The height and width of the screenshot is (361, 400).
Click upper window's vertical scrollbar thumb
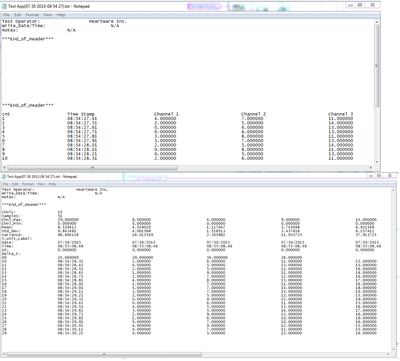(x=377, y=66)
